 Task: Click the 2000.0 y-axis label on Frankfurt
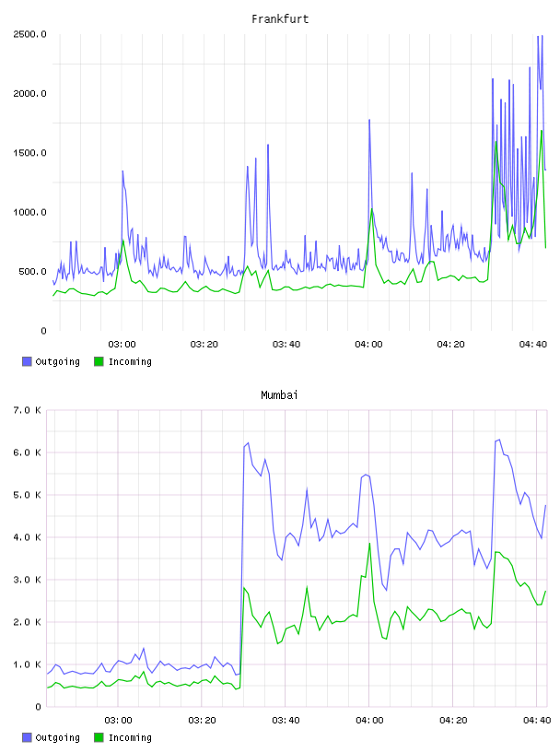point(30,93)
